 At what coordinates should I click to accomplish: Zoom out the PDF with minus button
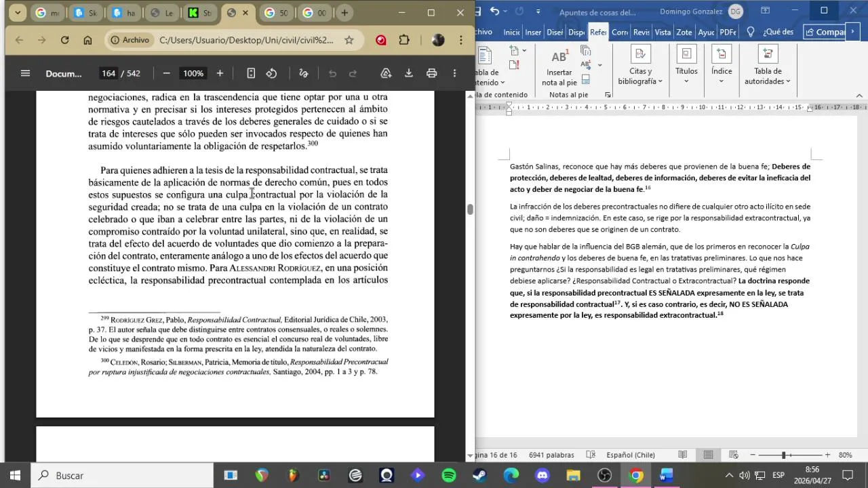coord(167,73)
